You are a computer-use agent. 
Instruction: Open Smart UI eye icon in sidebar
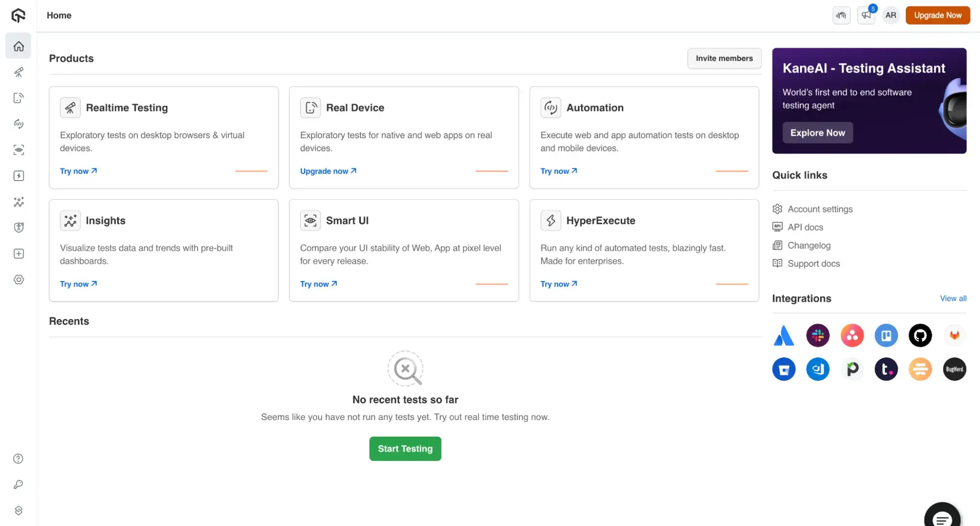click(19, 150)
